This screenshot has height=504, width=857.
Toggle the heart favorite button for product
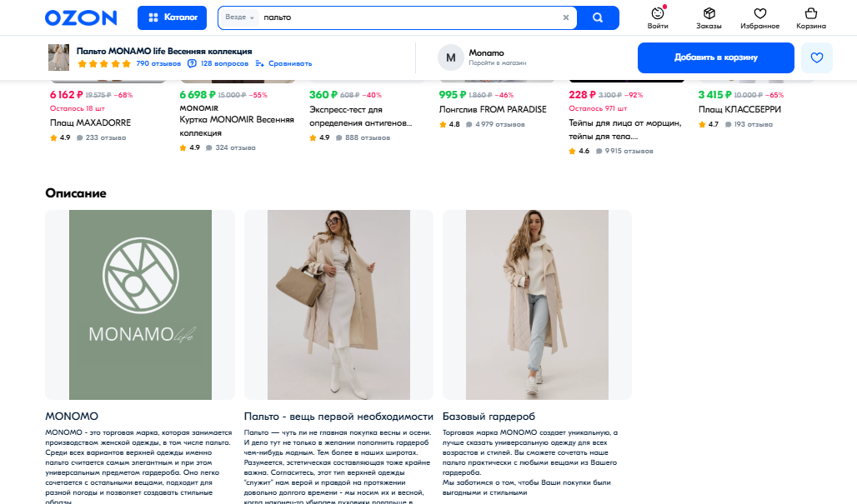816,57
